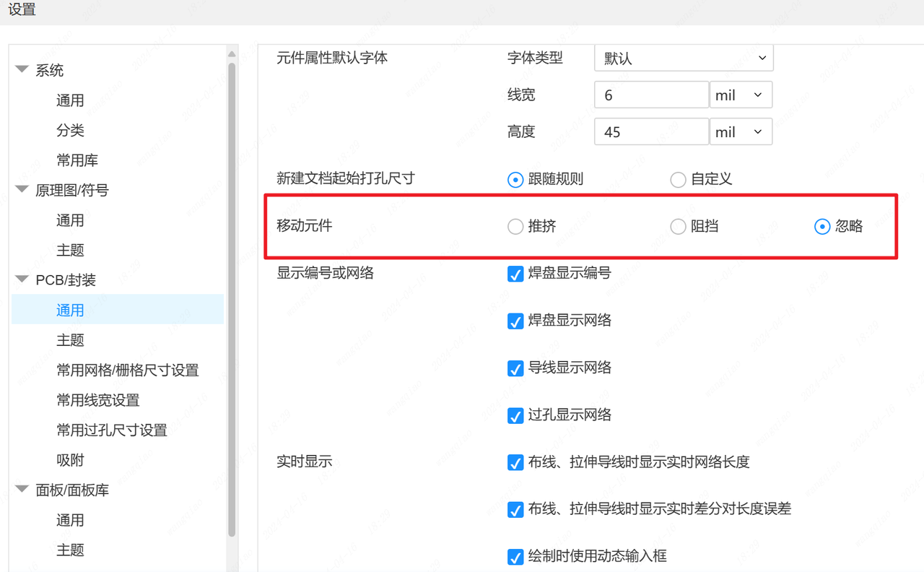Toggle 显示实时差分对长度误差 checkbox
The height and width of the screenshot is (572, 924).
click(515, 509)
